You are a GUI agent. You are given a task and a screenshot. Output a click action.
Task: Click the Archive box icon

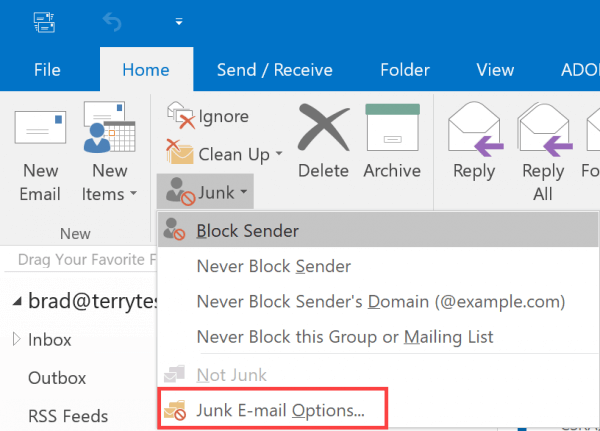[x=393, y=127]
